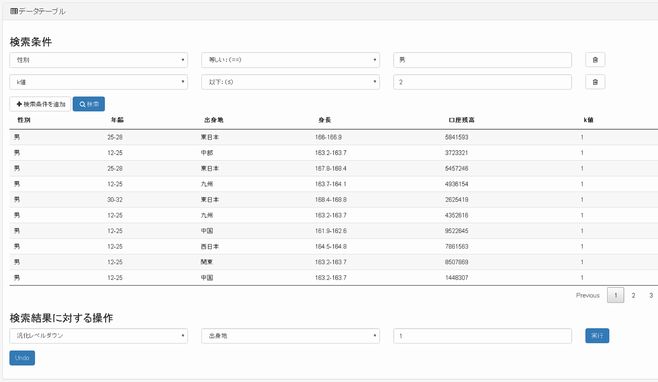Image resolution: width=658 pixels, height=382 pixels.
Task: Open the 等しい (==) operator dropdown
Action: [x=290, y=60]
